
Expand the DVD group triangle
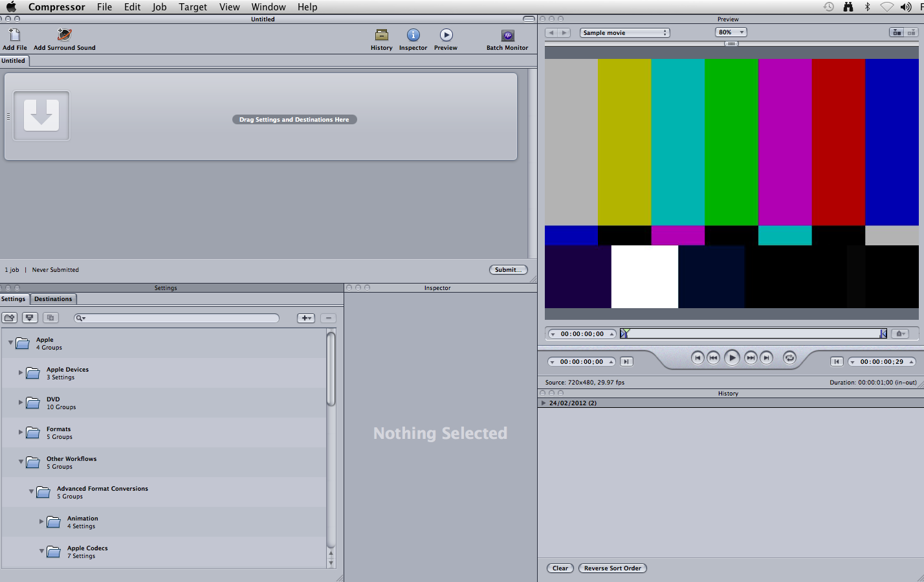[21, 402]
